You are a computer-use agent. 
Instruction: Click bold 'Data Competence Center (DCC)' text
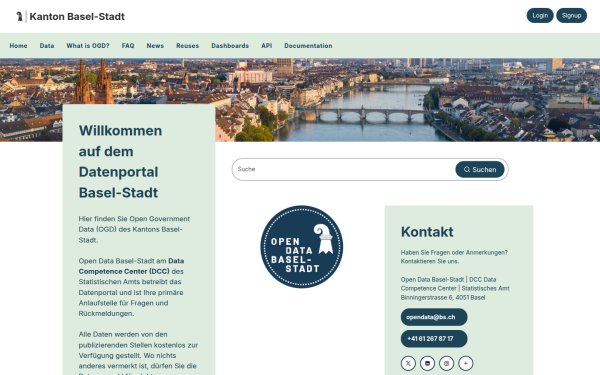(131, 266)
